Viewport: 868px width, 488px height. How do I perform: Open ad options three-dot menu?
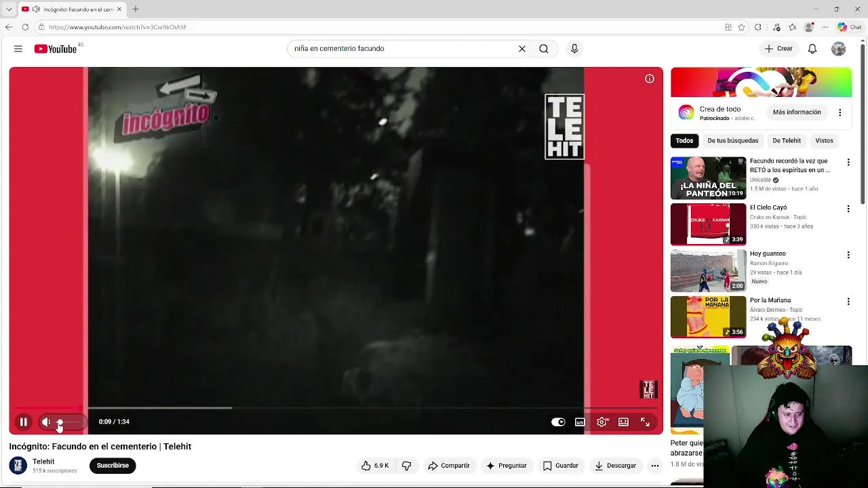pos(840,113)
